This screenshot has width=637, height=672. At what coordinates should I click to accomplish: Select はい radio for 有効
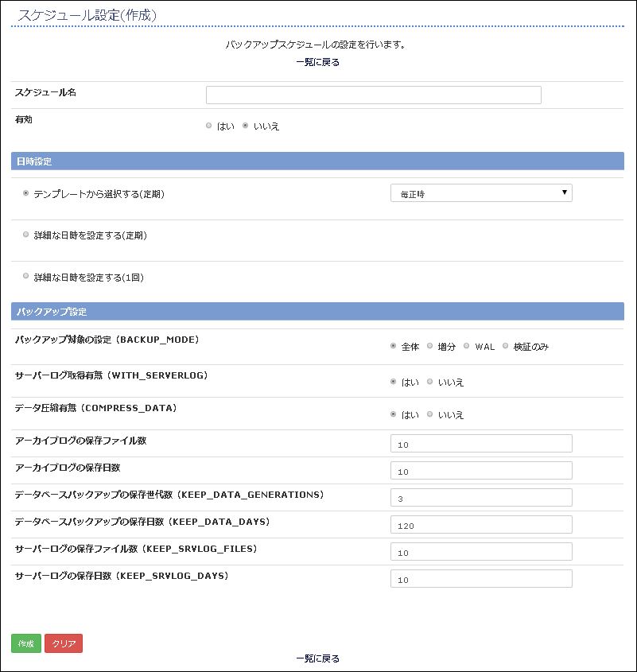click(x=209, y=126)
